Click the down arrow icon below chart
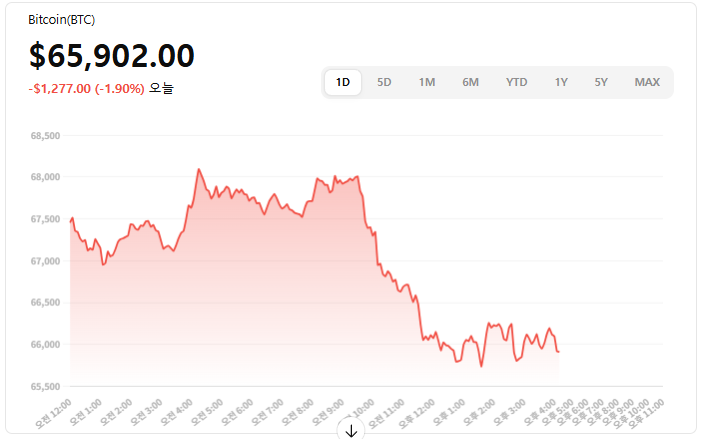Image resolution: width=707 pixels, height=439 pixels. (351, 431)
